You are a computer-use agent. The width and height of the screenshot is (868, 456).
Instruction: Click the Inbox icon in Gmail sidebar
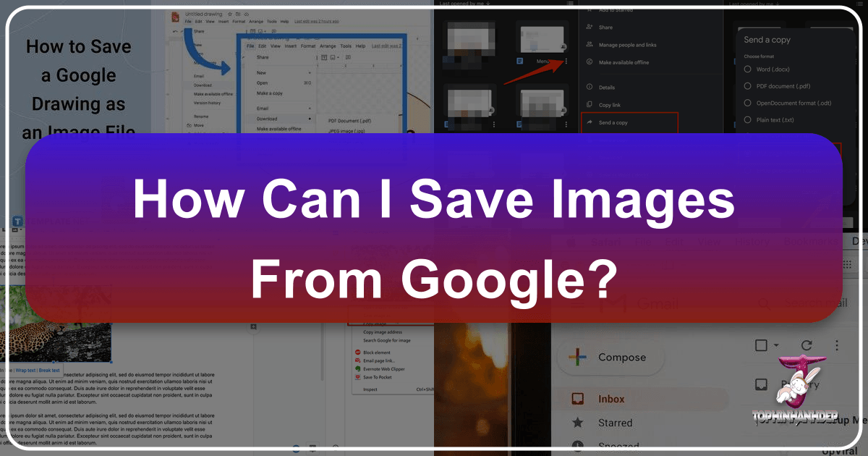pos(579,397)
